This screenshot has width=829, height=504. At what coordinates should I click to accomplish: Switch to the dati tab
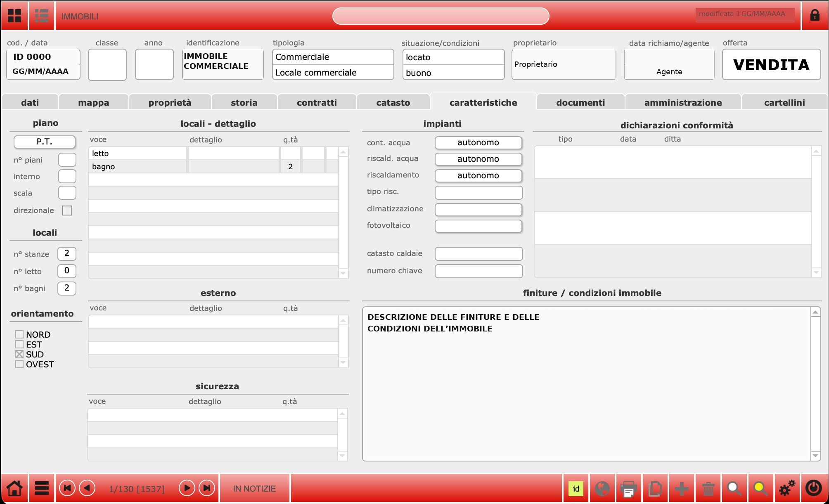tap(30, 102)
